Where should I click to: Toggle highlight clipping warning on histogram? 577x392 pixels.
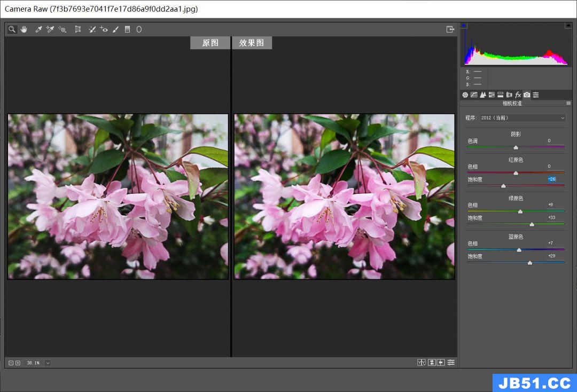(568, 25)
